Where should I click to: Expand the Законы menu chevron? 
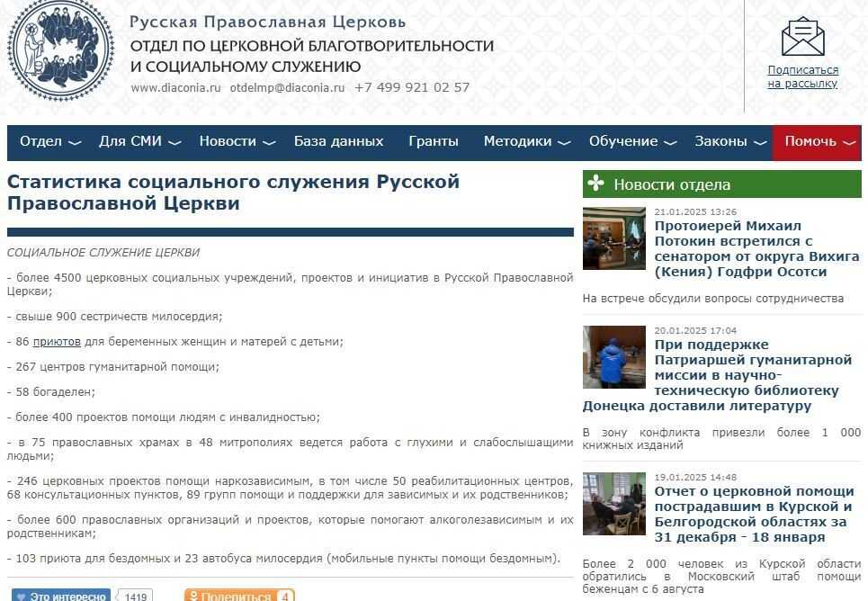pyautogui.click(x=761, y=143)
